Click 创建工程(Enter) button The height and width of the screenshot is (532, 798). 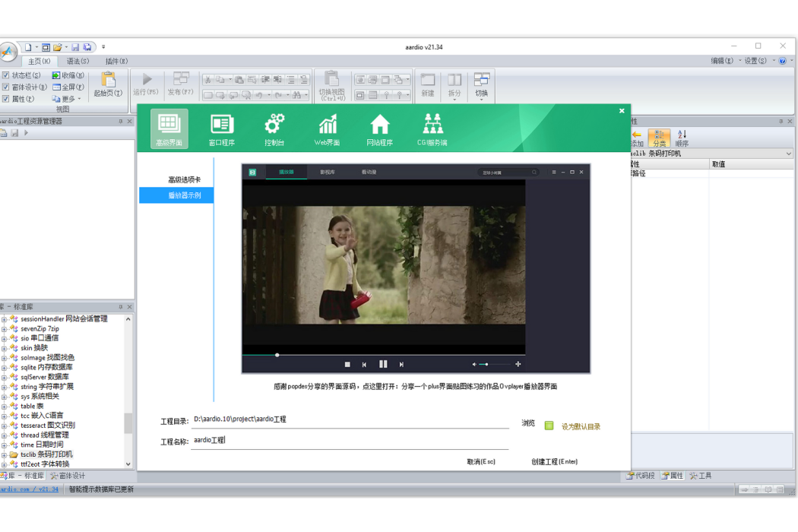click(554, 462)
